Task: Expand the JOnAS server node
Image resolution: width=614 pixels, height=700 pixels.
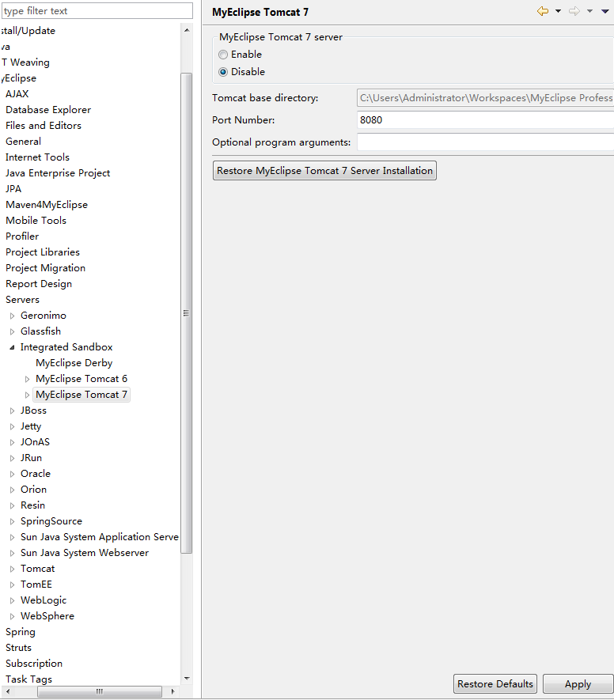Action: pos(12,442)
